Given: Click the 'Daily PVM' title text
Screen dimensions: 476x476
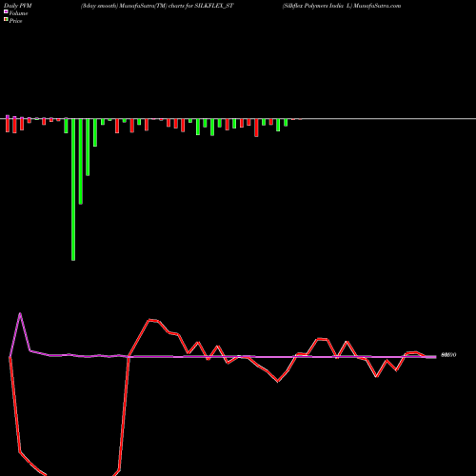Looking at the screenshot, I should click(18, 6).
